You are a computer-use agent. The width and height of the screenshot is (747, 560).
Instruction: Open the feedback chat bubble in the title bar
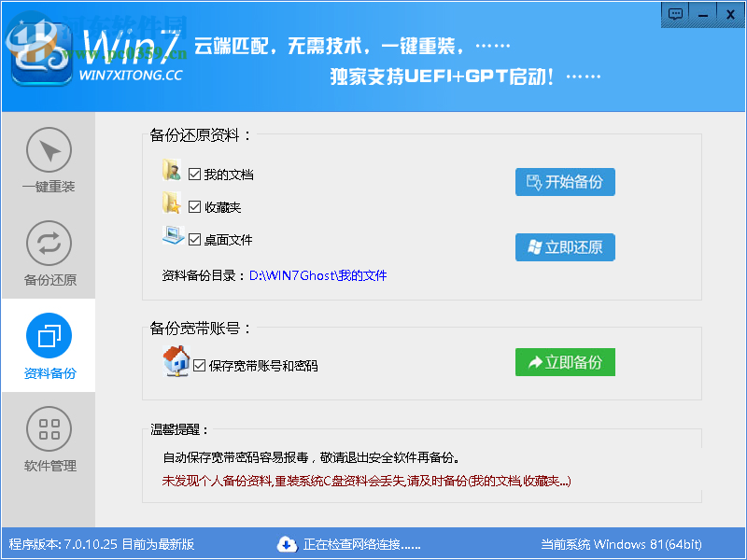coord(675,15)
